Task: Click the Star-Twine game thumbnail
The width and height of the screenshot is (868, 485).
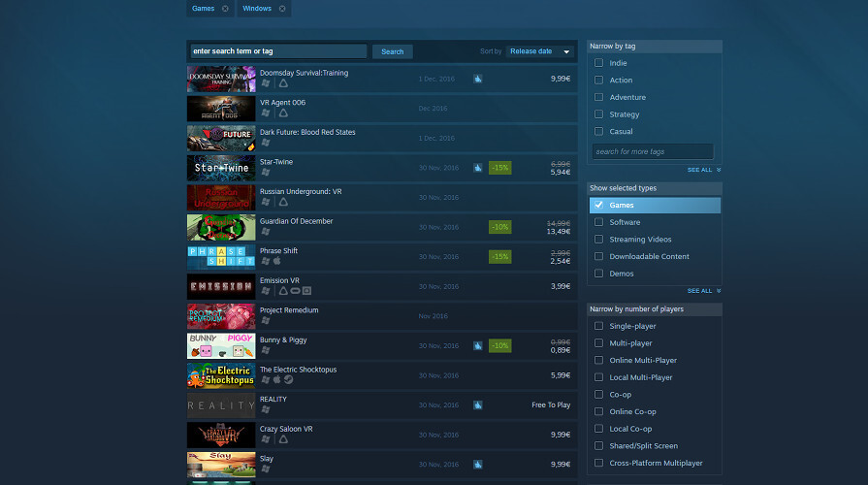Action: pos(221,169)
